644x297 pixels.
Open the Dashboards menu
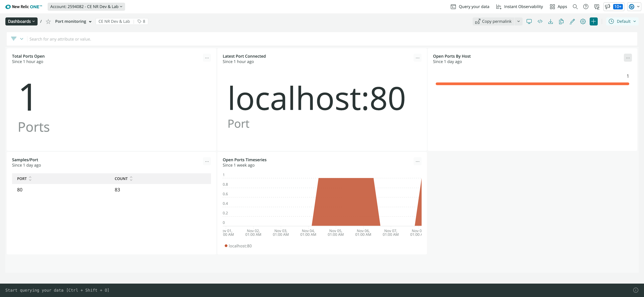21,21
